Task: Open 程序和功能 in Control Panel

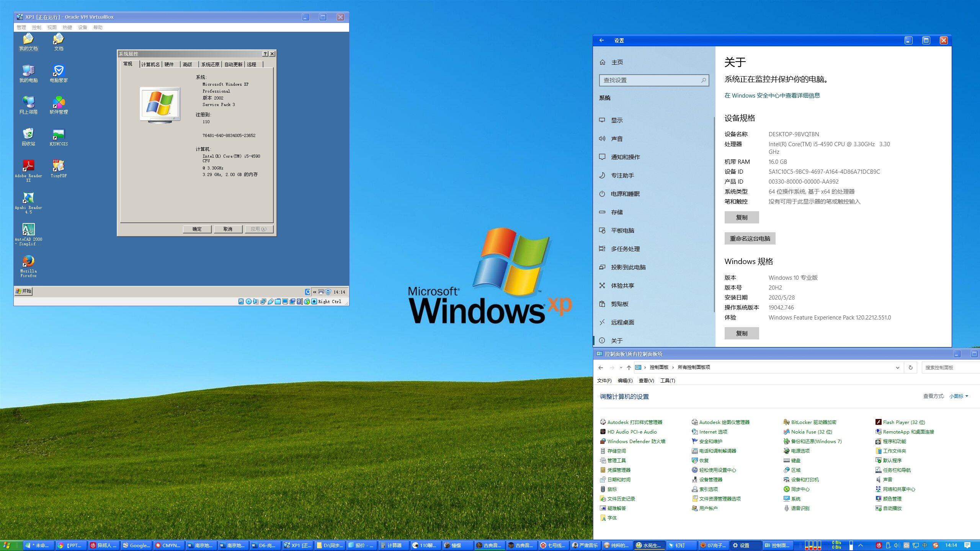Action: (x=890, y=441)
